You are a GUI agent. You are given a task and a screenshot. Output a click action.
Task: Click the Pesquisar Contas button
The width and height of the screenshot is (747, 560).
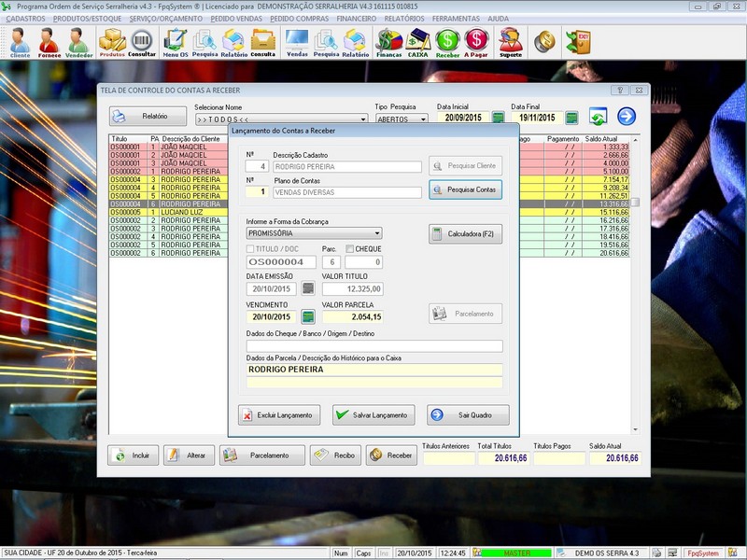coord(465,189)
